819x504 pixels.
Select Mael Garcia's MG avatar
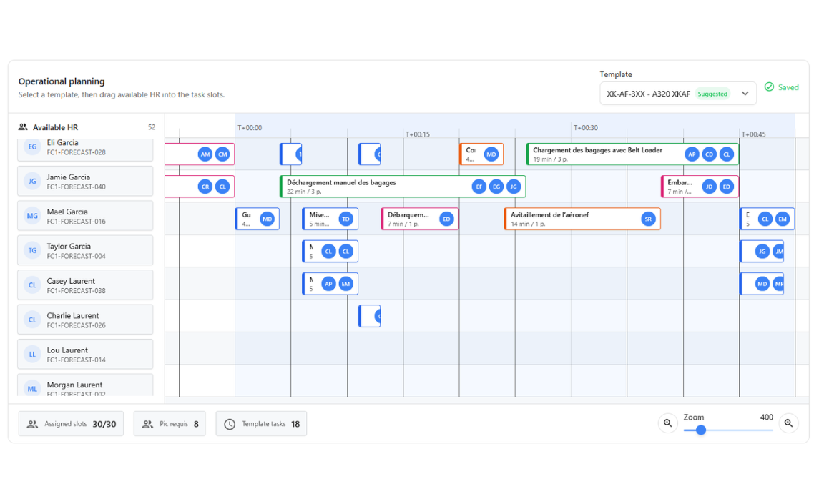(32, 216)
